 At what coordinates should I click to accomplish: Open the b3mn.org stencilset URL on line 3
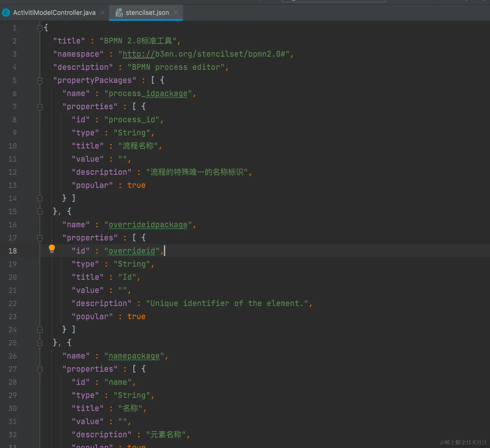click(204, 54)
